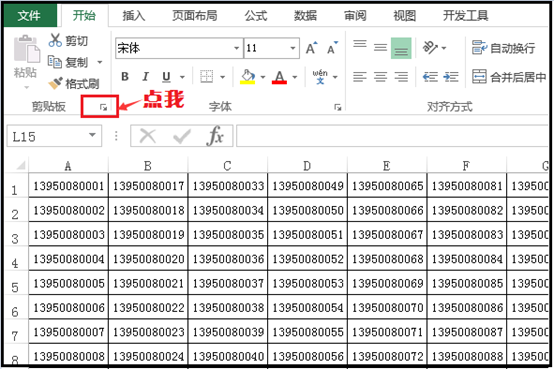This screenshot has height=369, width=554.
Task: Select cell containing 13950080087
Action: tap(467, 332)
